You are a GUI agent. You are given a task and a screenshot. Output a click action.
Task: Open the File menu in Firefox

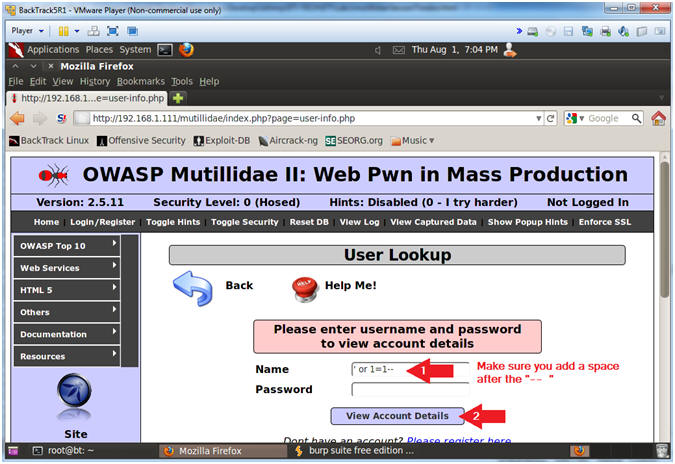16,81
